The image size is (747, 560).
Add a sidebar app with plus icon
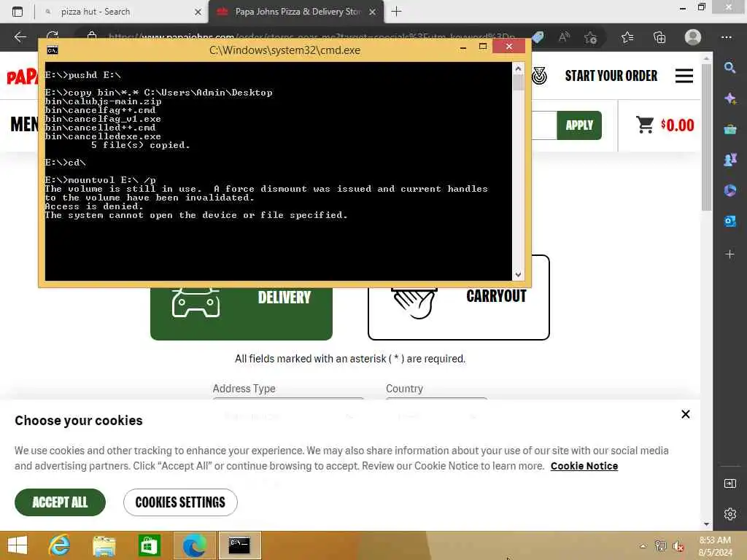tap(729, 254)
